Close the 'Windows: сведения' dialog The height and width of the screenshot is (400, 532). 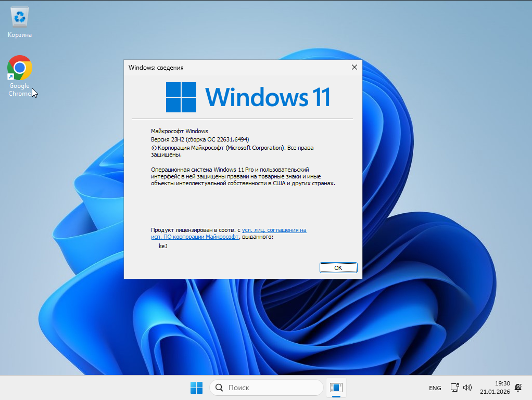pos(354,67)
